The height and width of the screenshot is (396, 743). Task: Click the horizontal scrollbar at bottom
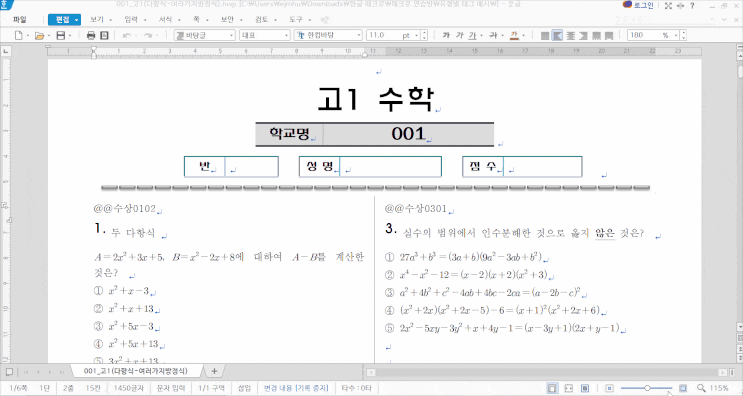[x=550, y=372]
